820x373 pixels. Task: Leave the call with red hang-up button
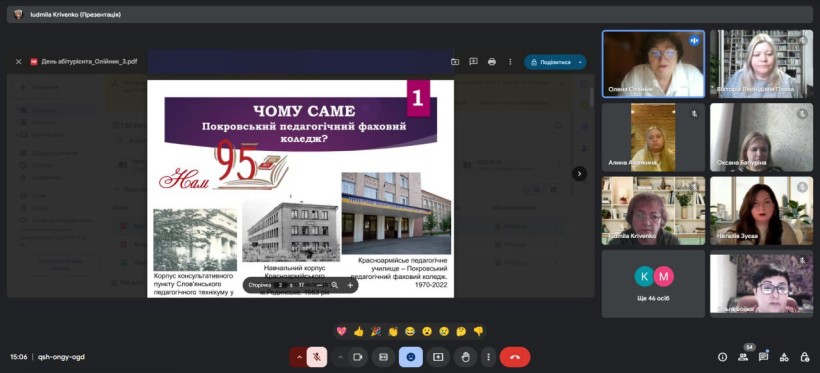(515, 357)
